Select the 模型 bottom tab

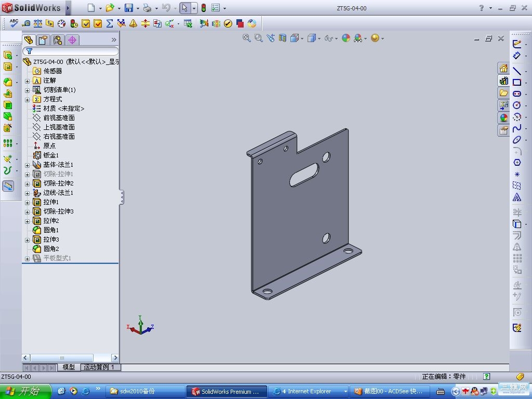69,367
